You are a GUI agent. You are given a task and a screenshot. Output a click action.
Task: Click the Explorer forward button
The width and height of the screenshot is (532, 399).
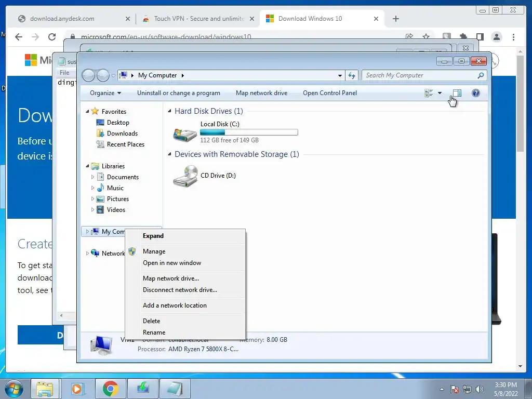pos(103,75)
